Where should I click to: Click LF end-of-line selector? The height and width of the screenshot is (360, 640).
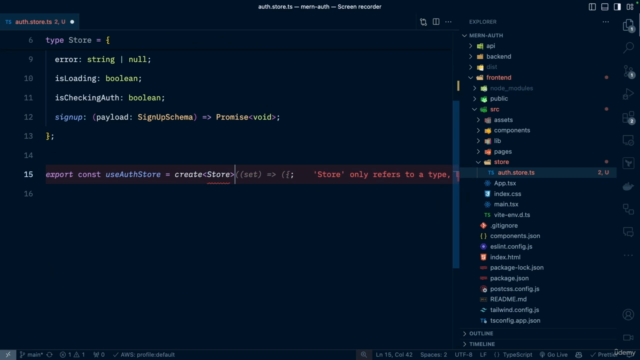pos(483,355)
